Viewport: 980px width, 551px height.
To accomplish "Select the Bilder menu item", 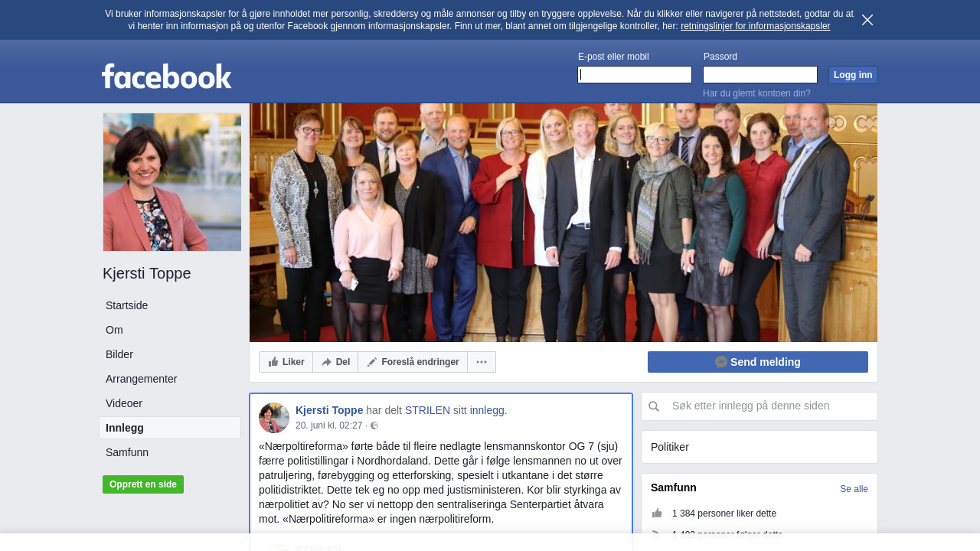I will [x=119, y=354].
